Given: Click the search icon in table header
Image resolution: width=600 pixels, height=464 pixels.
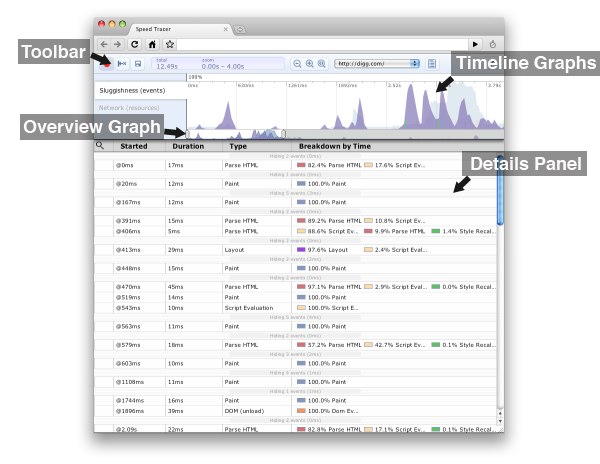Looking at the screenshot, I should (x=100, y=146).
